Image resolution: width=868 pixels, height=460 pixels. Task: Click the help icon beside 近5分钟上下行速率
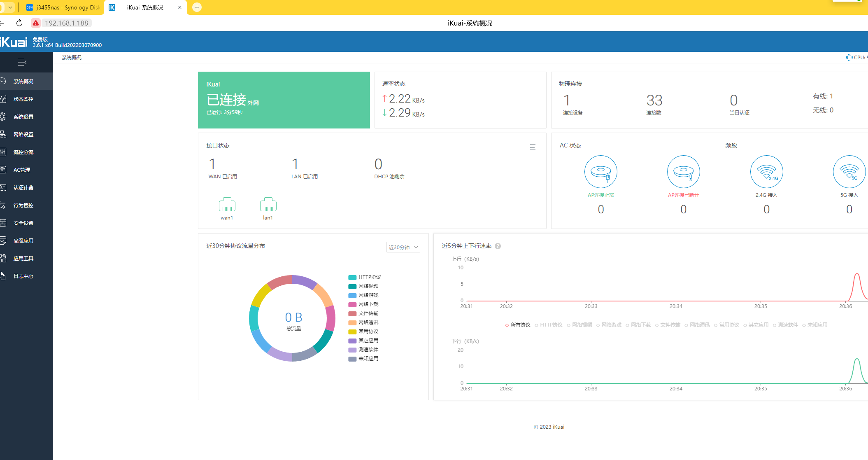pyautogui.click(x=498, y=246)
